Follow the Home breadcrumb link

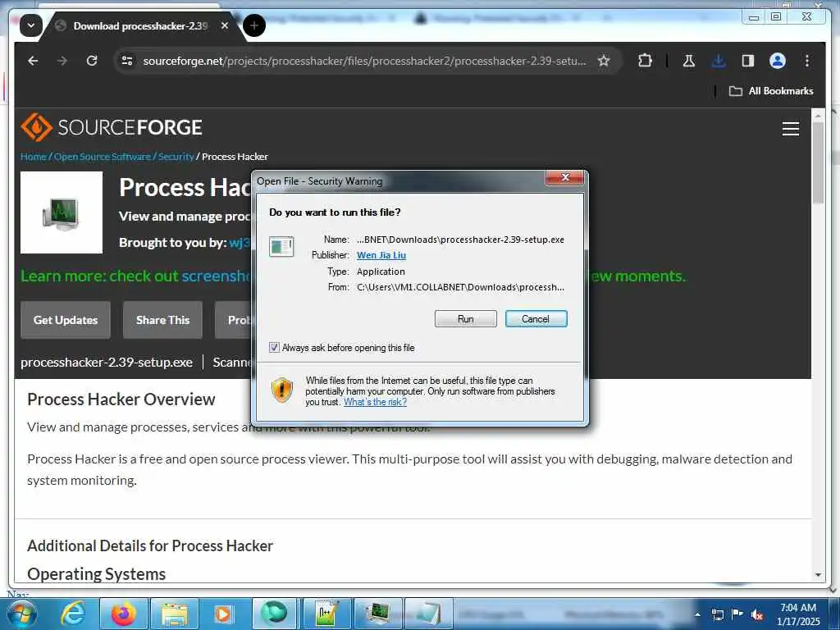pos(33,157)
